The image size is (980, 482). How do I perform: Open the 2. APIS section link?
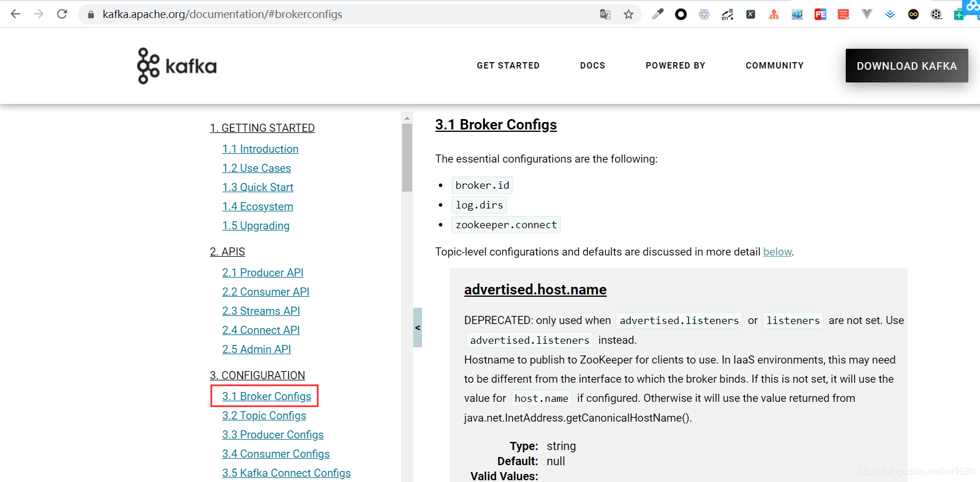227,251
